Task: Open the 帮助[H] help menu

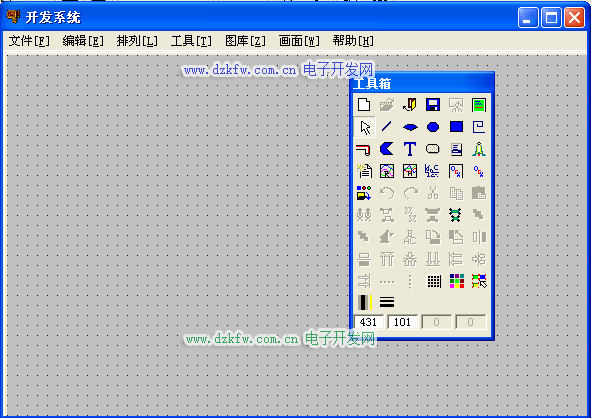Action: coord(353,41)
